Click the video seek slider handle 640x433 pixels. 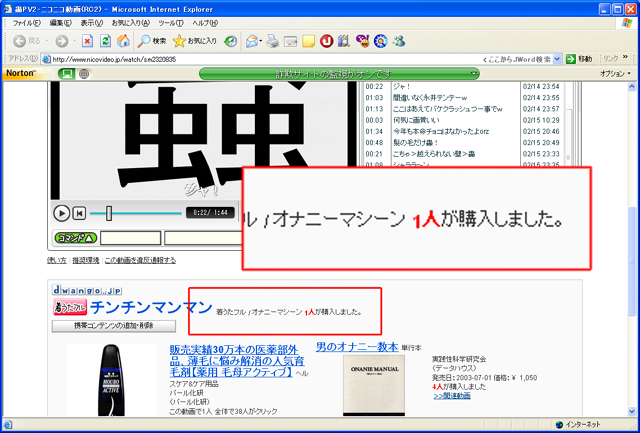[x=108, y=213]
